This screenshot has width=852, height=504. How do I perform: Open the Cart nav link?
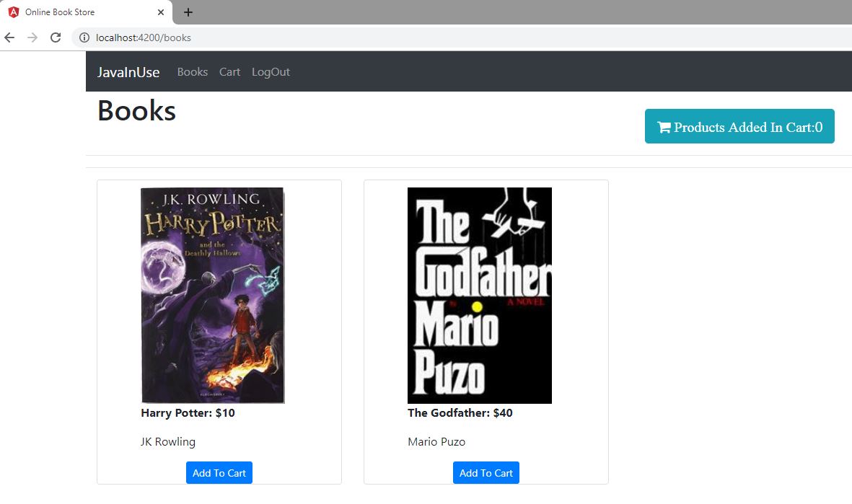click(229, 72)
